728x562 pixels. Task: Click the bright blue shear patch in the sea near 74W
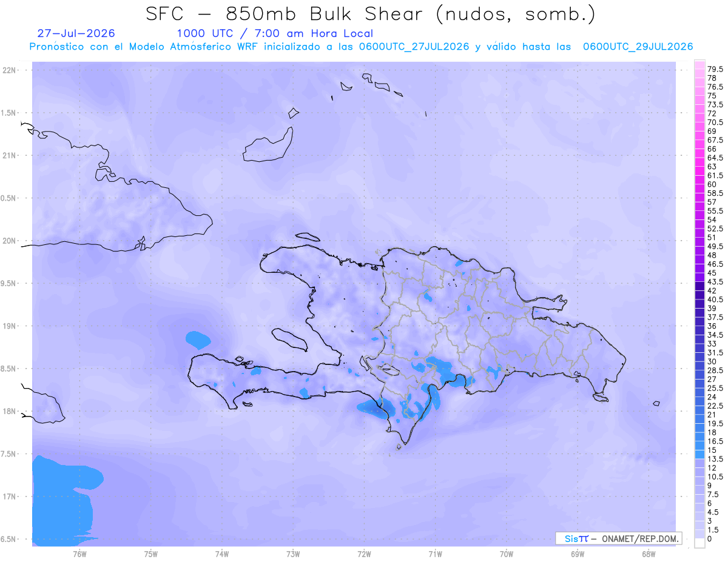tap(198, 339)
